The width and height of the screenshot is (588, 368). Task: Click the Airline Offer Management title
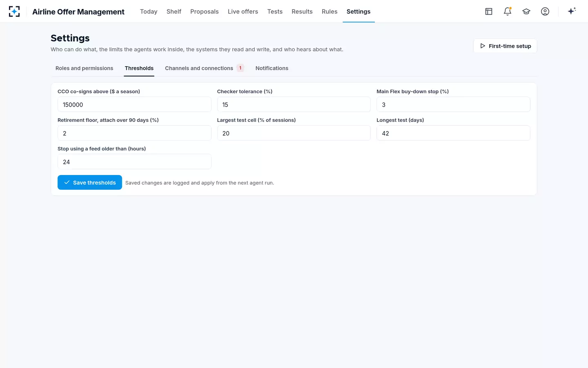(78, 11)
